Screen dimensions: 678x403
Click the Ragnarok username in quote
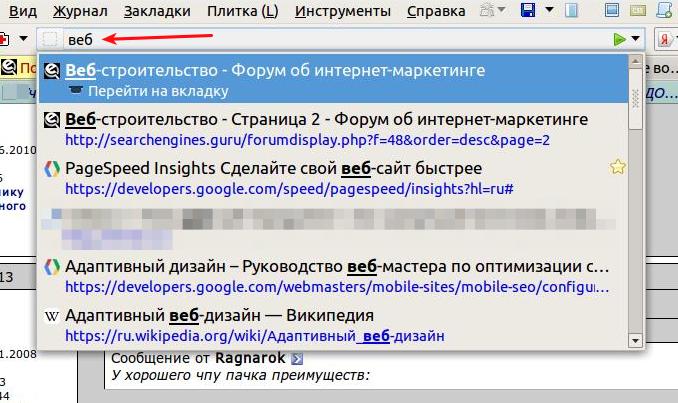pyautogui.click(x=250, y=358)
